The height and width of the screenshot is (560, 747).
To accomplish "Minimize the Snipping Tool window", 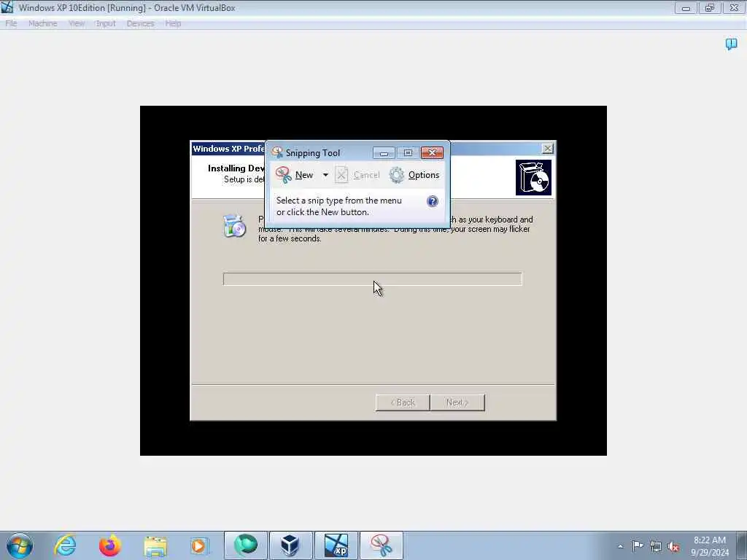I will coord(384,152).
